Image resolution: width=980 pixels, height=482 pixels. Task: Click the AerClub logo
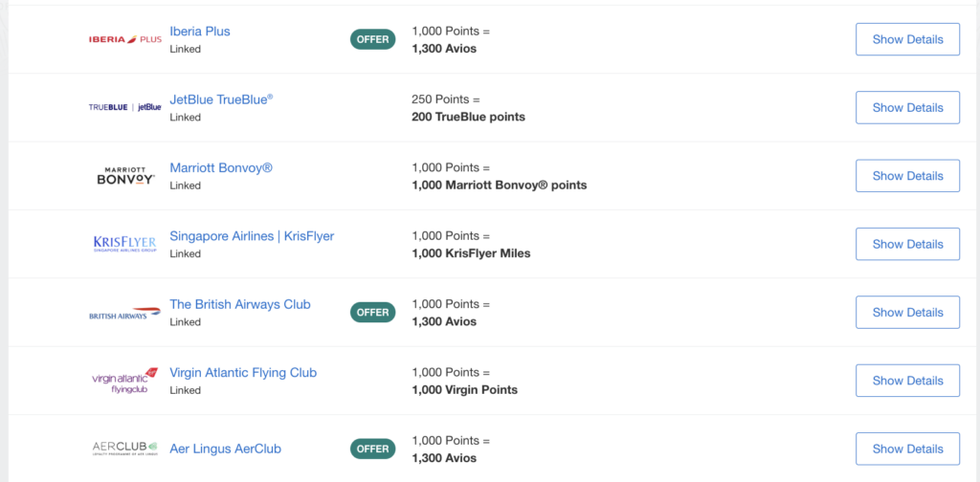[125, 449]
